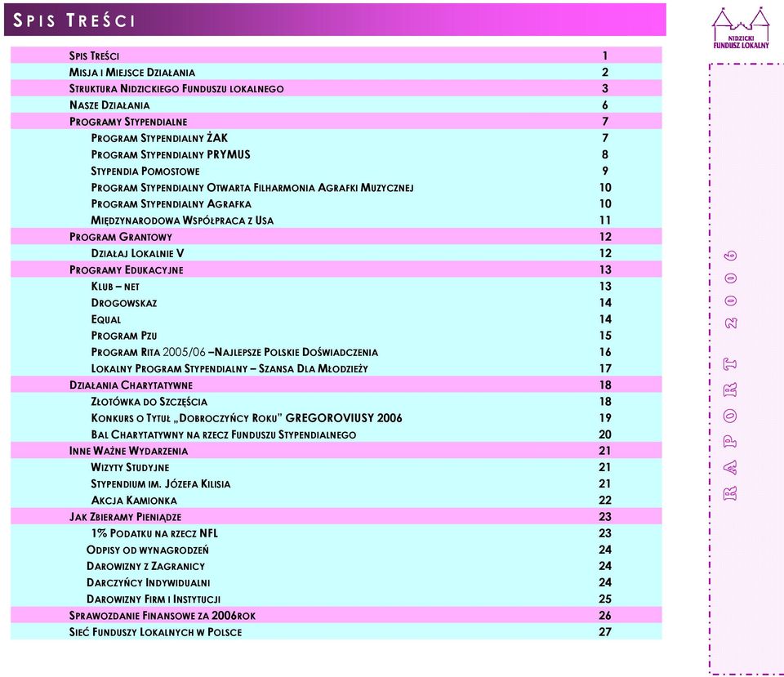Click page number 22 beside Akcja Kamionka
784x677 pixels.
click(605, 501)
